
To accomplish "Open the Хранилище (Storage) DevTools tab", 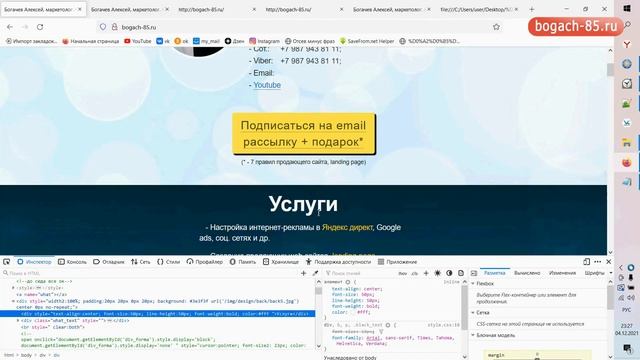I will coord(281,262).
